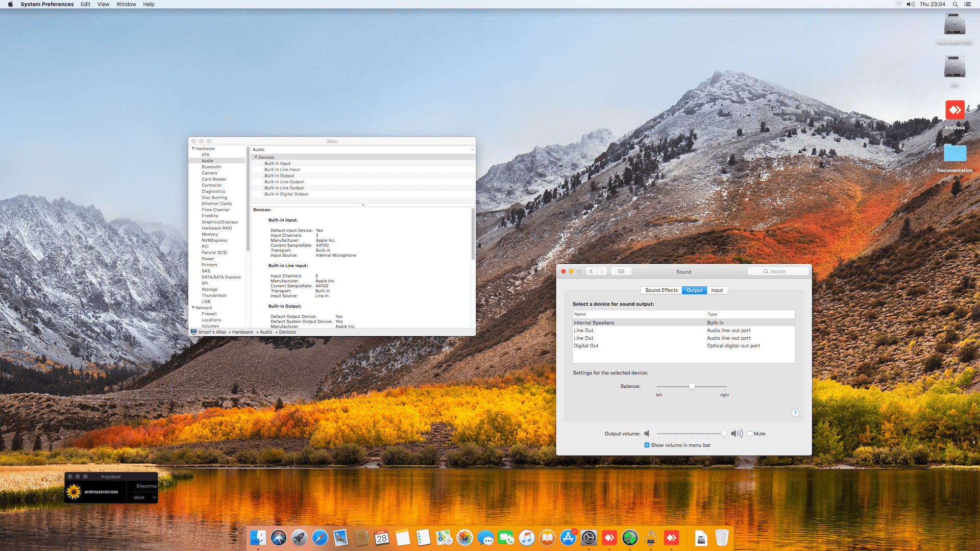Click Hardware in the iMac path bar
980x551 pixels.
(242, 332)
